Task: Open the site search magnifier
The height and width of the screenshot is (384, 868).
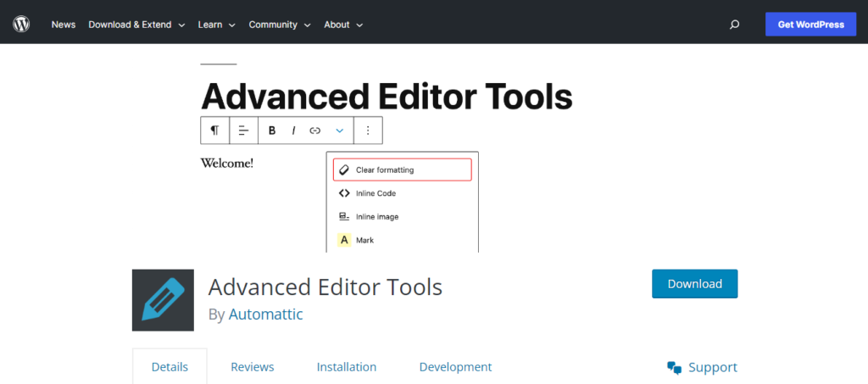Action: coord(735,25)
